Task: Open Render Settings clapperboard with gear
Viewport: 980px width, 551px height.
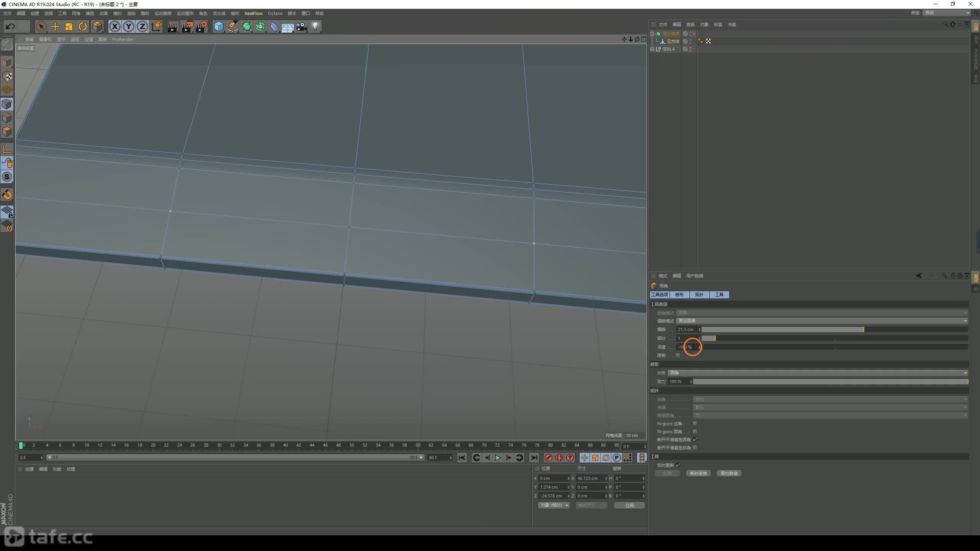Action: pos(201,26)
